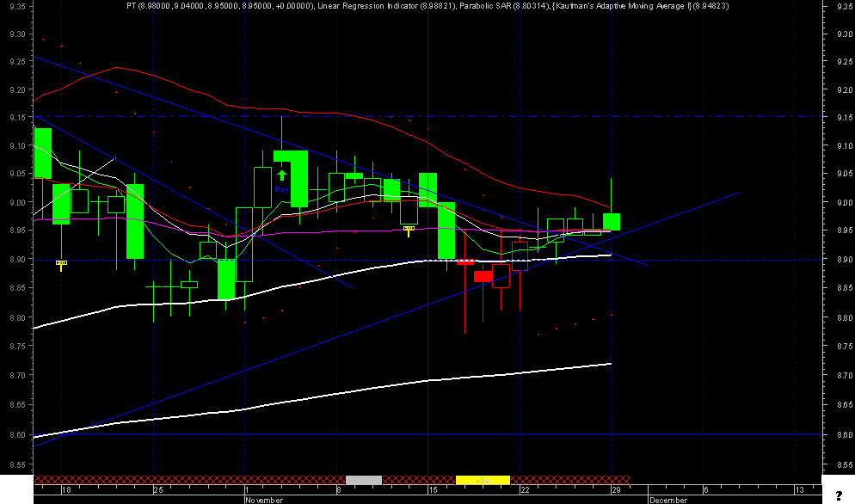Click the PT price values in the title
This screenshot has width=855, height=504.
pyautogui.click(x=220, y=6)
